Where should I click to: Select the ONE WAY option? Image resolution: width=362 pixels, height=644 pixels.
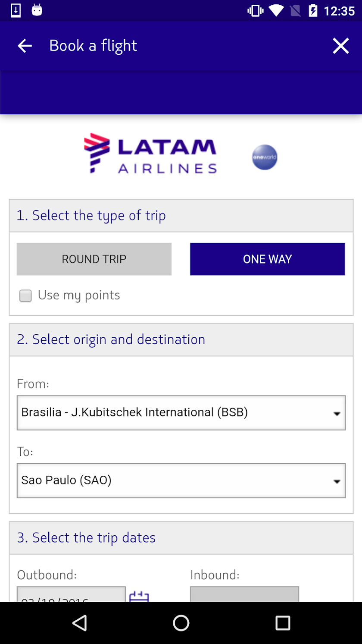[267, 259]
